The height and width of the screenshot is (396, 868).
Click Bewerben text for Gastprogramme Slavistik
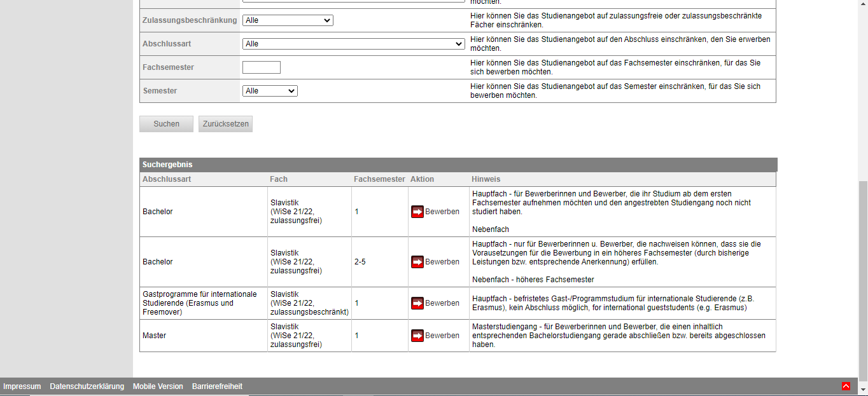[x=442, y=303]
